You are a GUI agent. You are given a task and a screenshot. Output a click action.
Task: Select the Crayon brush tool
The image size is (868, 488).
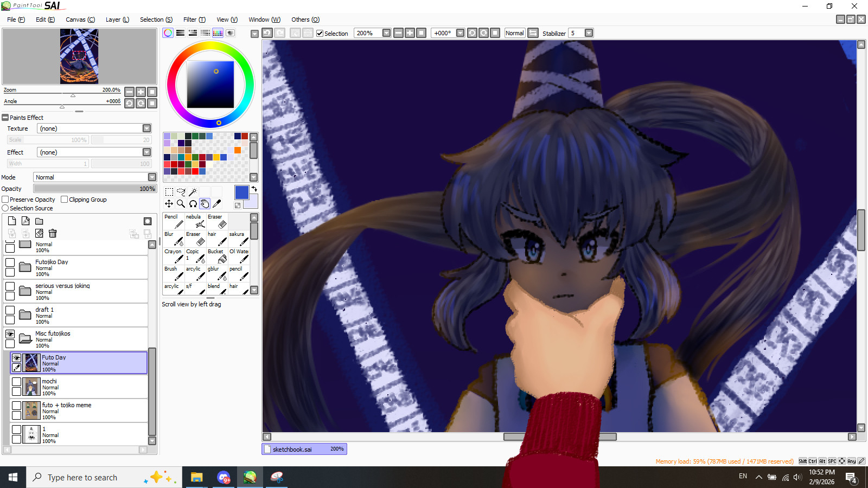(x=174, y=256)
